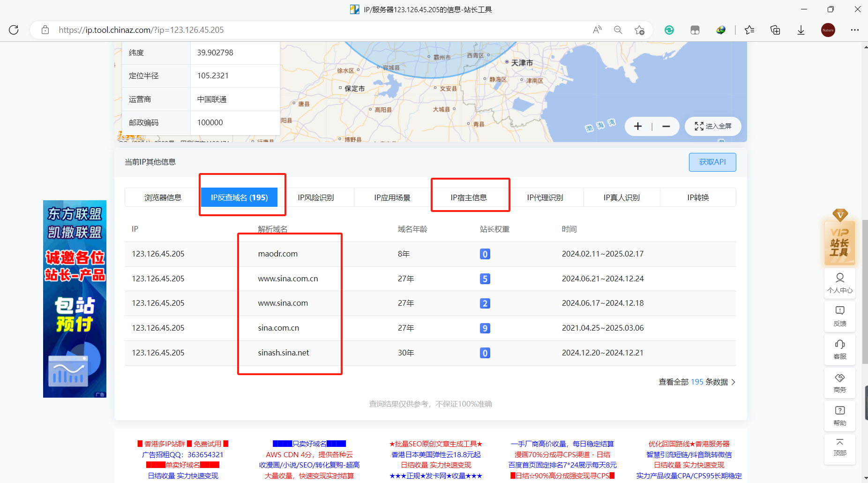Open 智慧引流短链/抖音跳转微信 link
This screenshot has width=868, height=483.
(x=689, y=454)
